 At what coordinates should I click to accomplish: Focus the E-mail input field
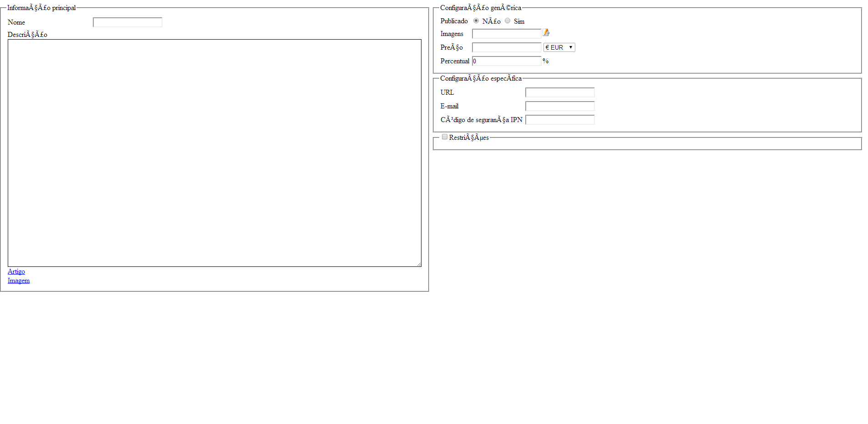560,106
